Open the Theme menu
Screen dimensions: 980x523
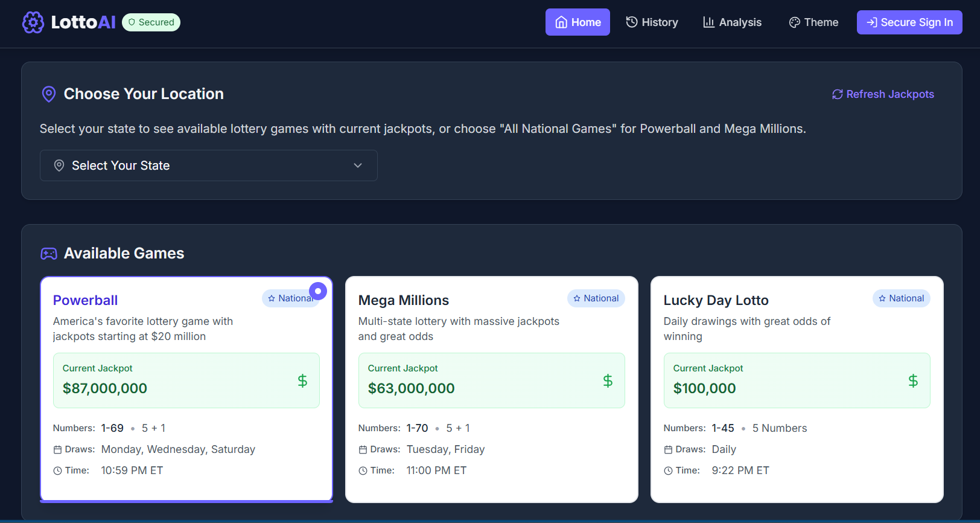[813, 22]
